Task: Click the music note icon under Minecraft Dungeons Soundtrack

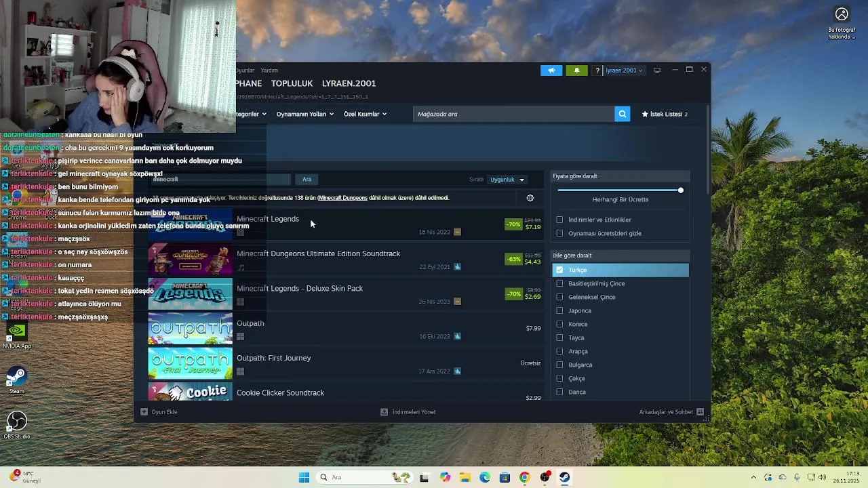Action: (x=241, y=267)
